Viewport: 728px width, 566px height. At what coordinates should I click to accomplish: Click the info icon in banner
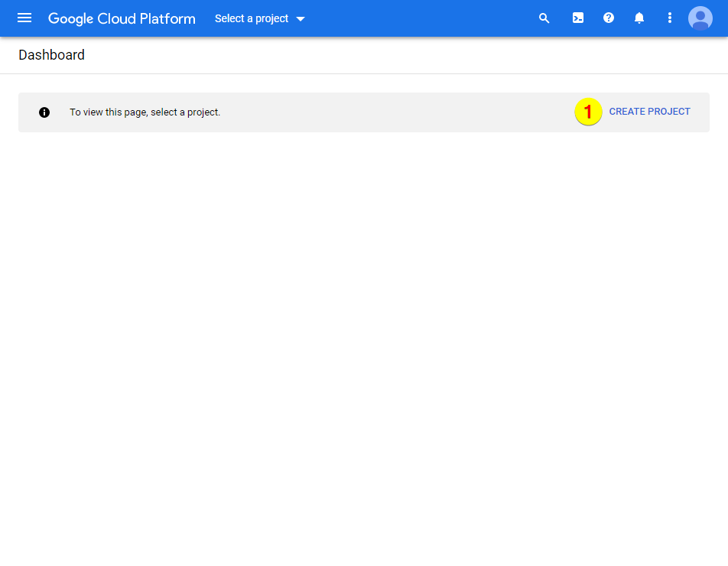44,112
